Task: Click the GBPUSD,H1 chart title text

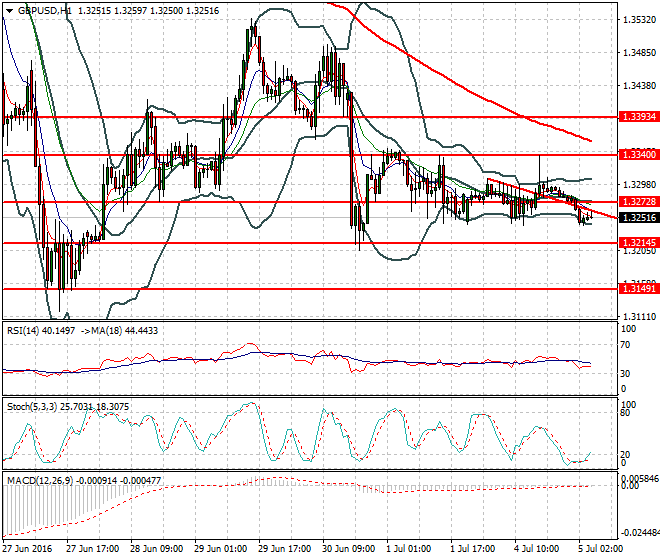Action: [x=45, y=11]
